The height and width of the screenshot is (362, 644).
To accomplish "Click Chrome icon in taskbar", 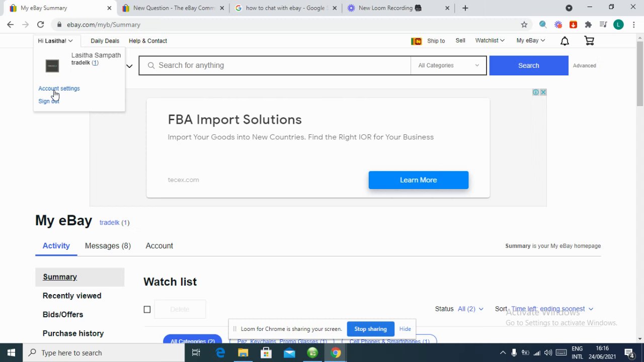I will [336, 353].
